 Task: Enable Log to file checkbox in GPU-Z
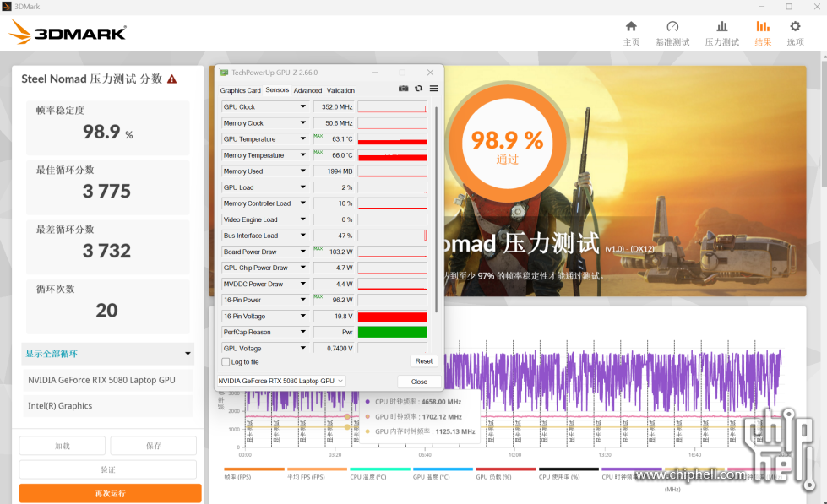click(226, 361)
